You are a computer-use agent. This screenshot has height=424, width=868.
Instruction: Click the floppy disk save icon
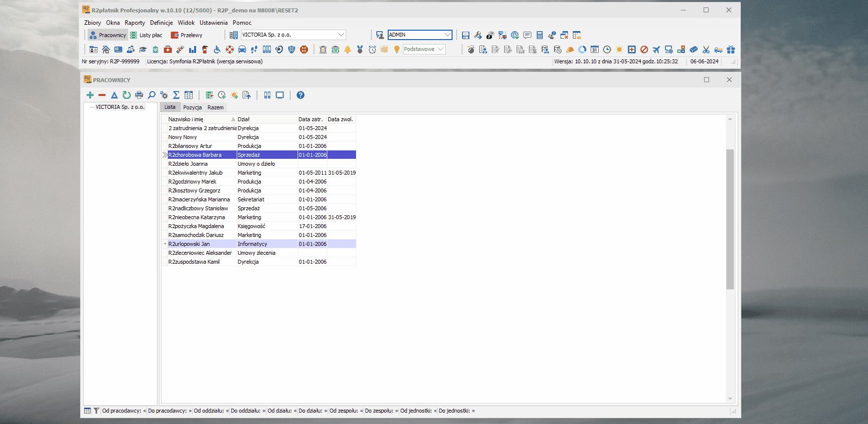click(x=465, y=35)
